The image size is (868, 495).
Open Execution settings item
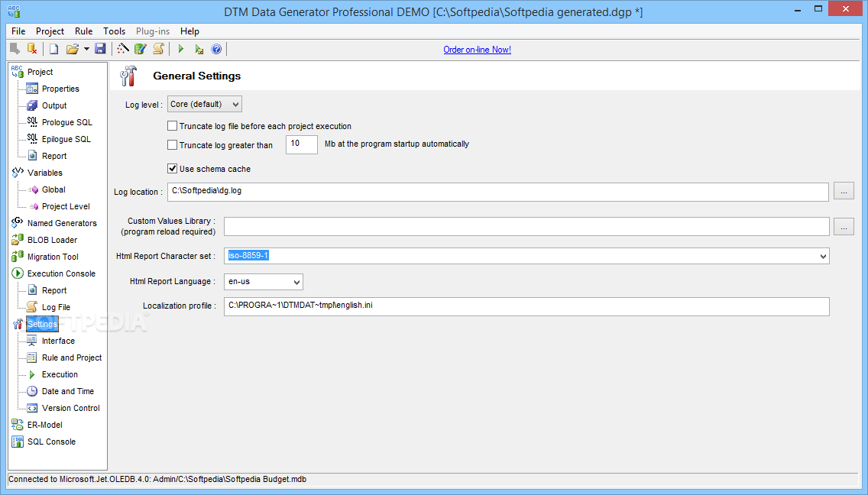click(x=60, y=374)
